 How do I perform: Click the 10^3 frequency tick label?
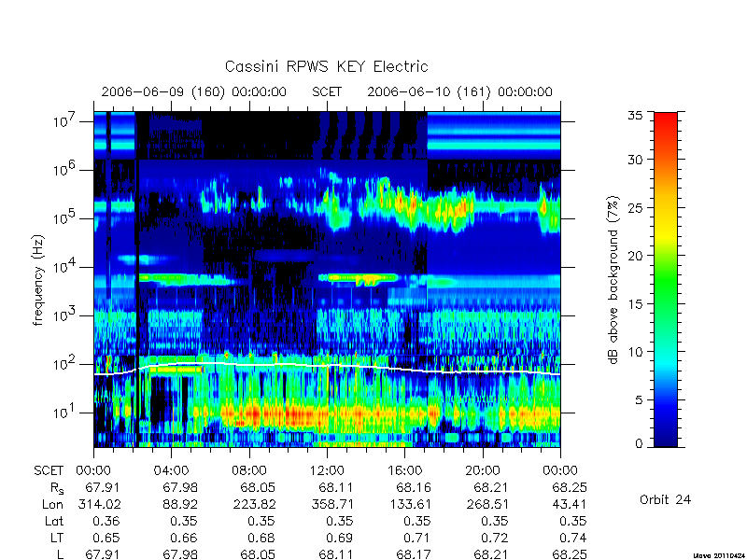[64, 315]
